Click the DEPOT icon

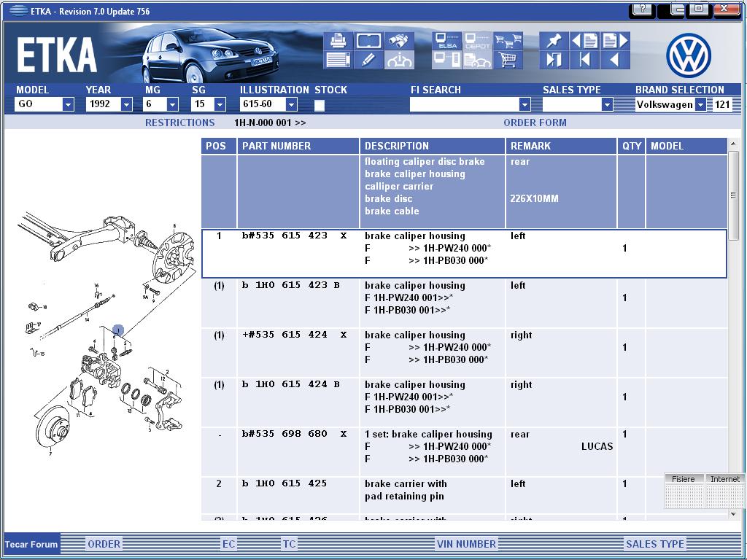point(477,41)
